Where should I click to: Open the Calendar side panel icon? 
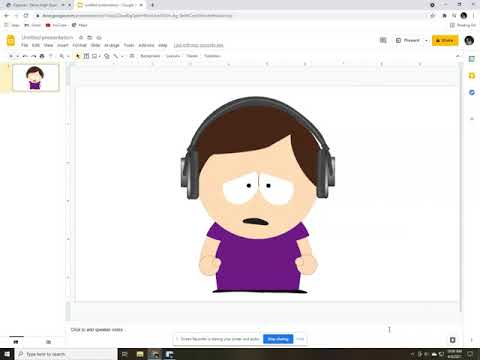coord(472,59)
